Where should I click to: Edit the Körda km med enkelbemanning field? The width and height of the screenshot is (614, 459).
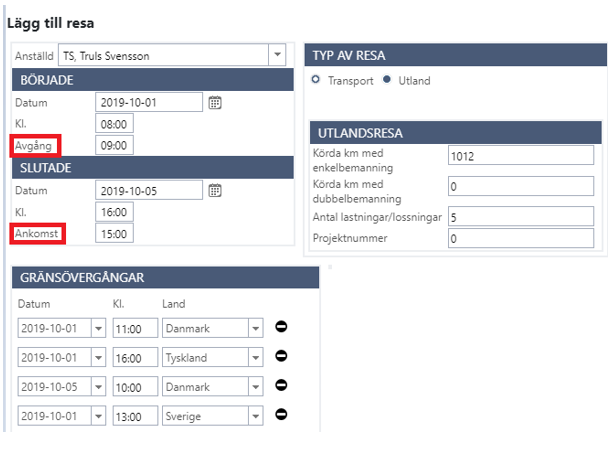[520, 156]
